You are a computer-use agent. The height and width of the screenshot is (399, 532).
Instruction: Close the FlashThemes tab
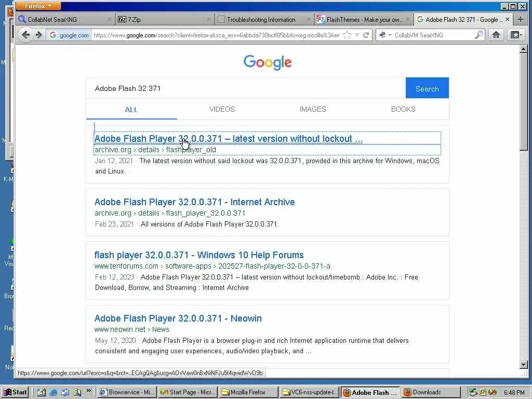(407, 19)
